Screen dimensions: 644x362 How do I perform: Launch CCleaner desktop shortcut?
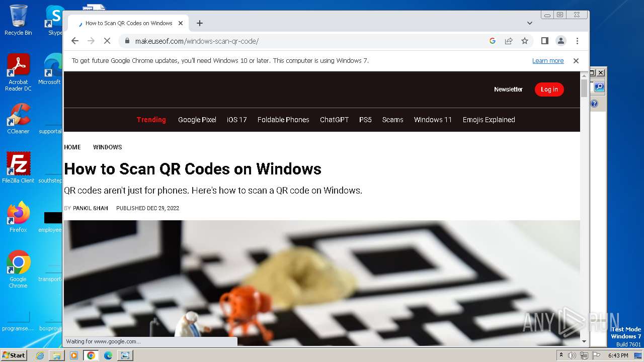(18, 119)
